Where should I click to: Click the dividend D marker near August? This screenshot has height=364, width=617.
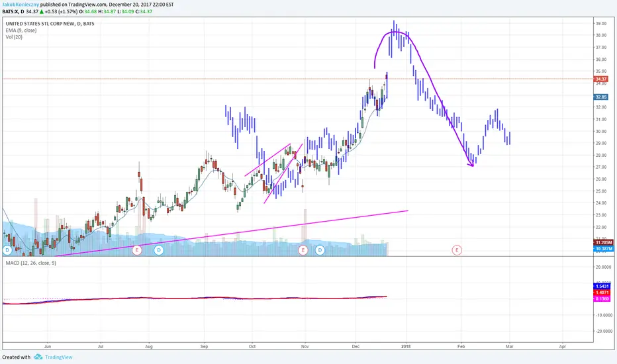tap(159, 250)
